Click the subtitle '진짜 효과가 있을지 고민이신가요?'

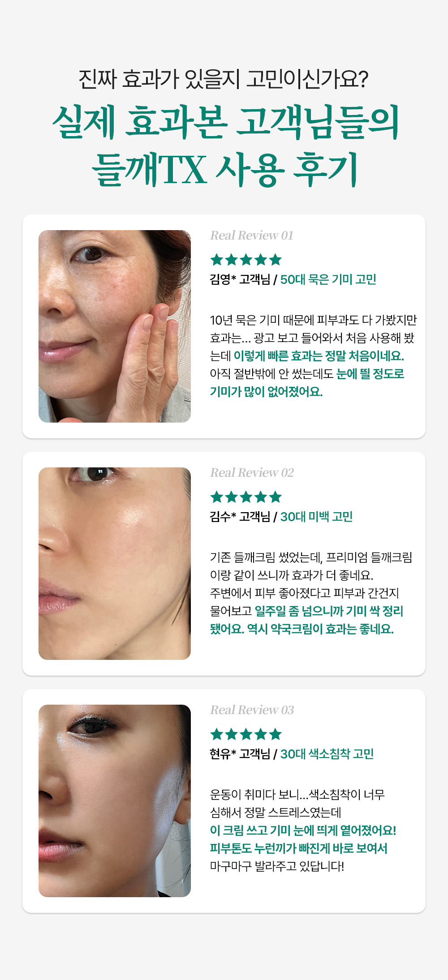click(x=224, y=79)
